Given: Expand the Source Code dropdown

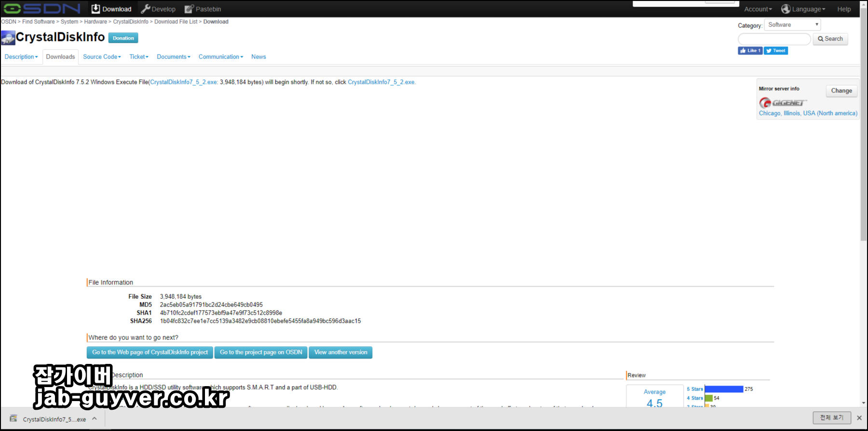Looking at the screenshot, I should (x=102, y=57).
